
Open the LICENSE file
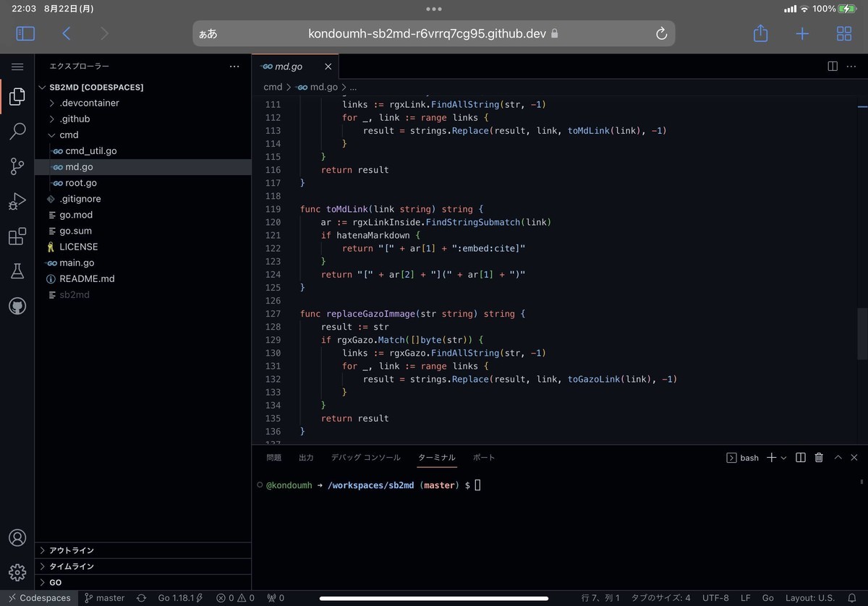click(x=143, y=247)
